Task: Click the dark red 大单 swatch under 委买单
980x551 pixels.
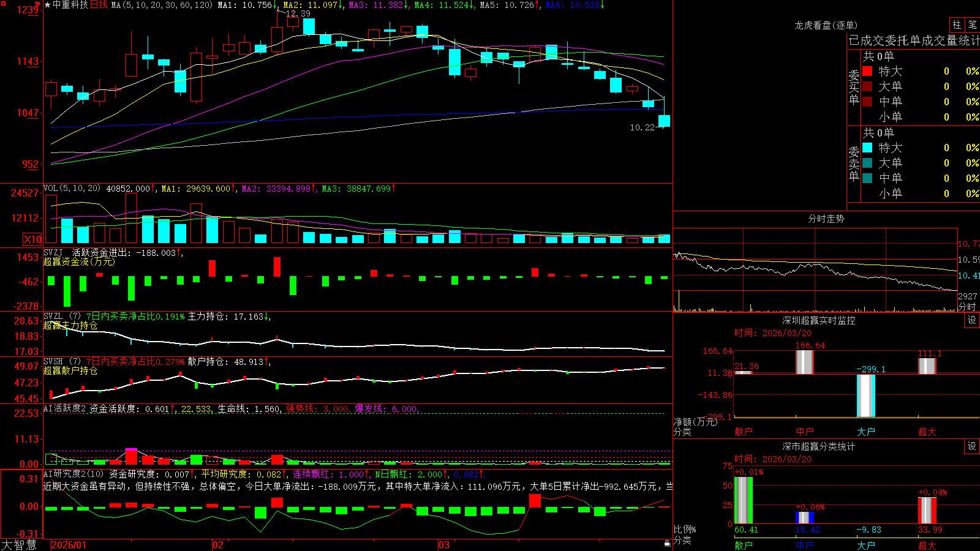Action: 867,86
